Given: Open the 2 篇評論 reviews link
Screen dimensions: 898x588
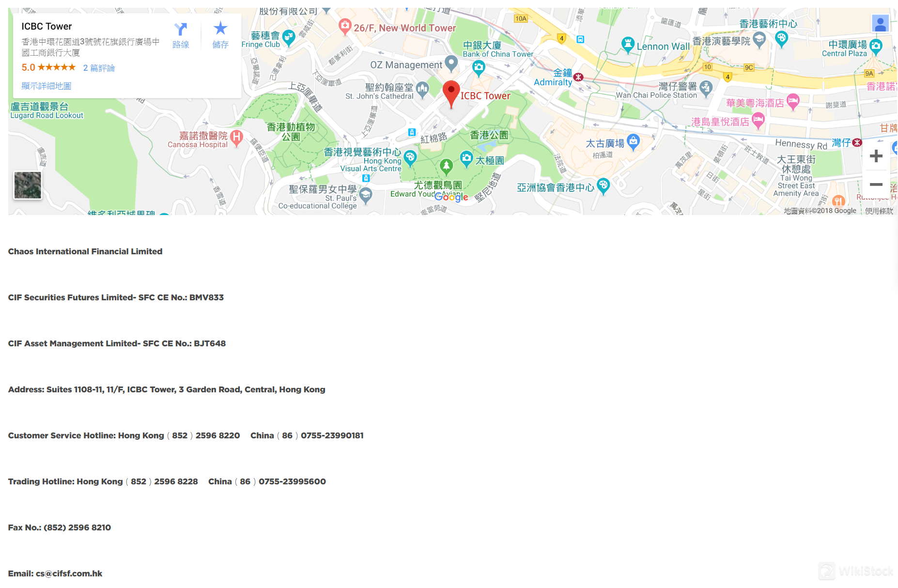Looking at the screenshot, I should pos(99,68).
